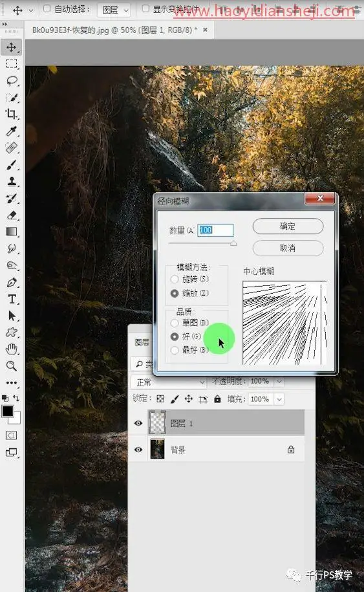Expand the 填充 fill percentage dropdown
The image size is (364, 592).
[x=279, y=399]
